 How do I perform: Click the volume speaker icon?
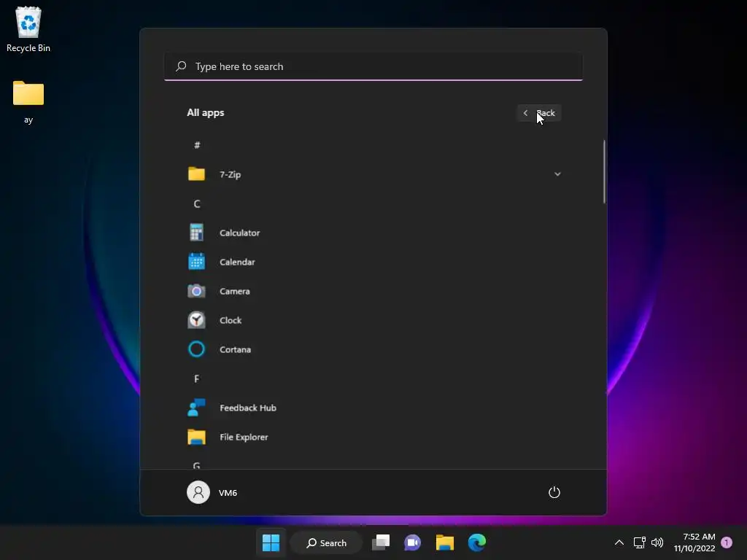pyautogui.click(x=657, y=542)
